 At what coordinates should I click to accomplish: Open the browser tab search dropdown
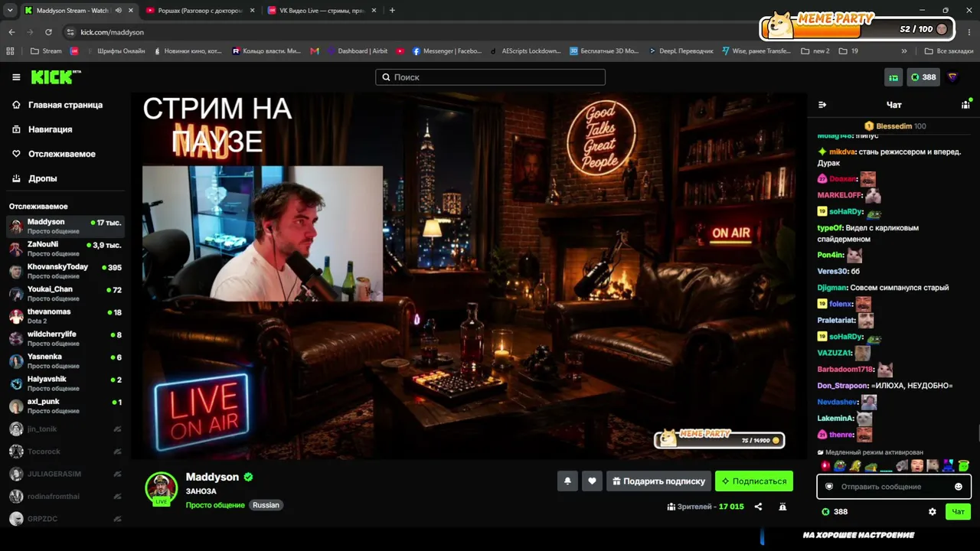(x=10, y=11)
